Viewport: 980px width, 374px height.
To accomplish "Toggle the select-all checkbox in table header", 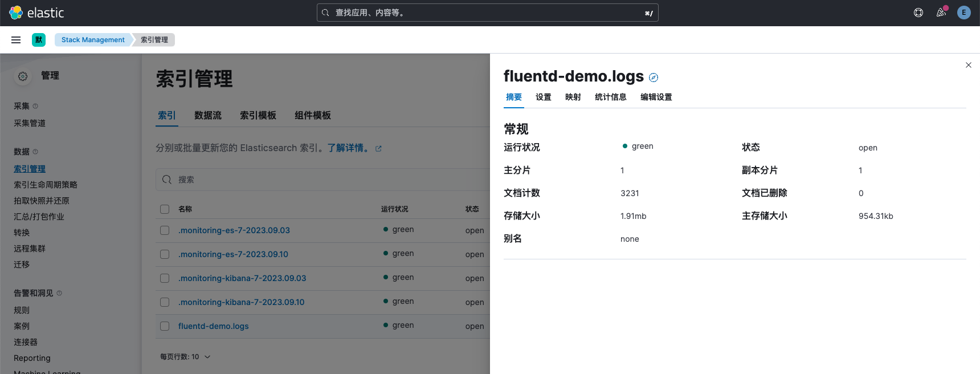I will 165,209.
